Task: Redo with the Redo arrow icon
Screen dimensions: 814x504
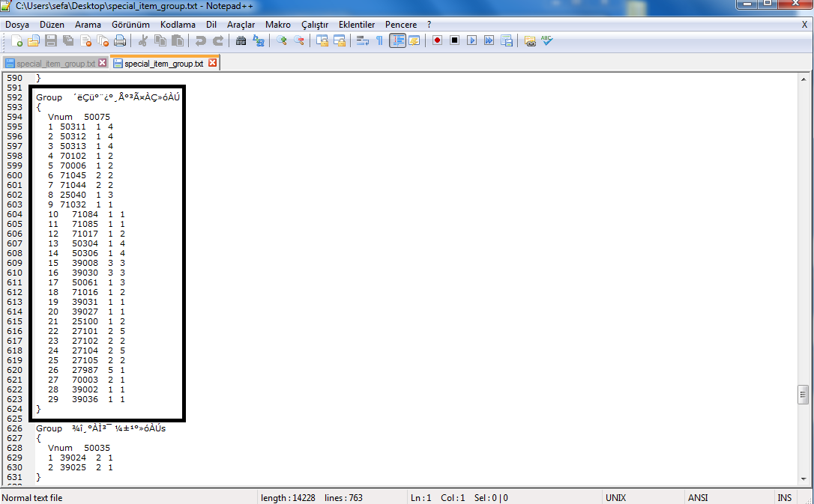Action: (218, 40)
